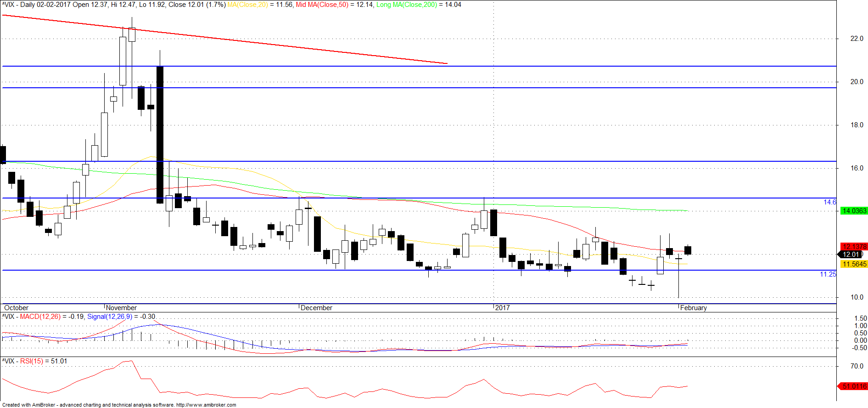This screenshot has height=408, width=868.
Task: Open the www.amibroker.com link
Action: coord(206,405)
